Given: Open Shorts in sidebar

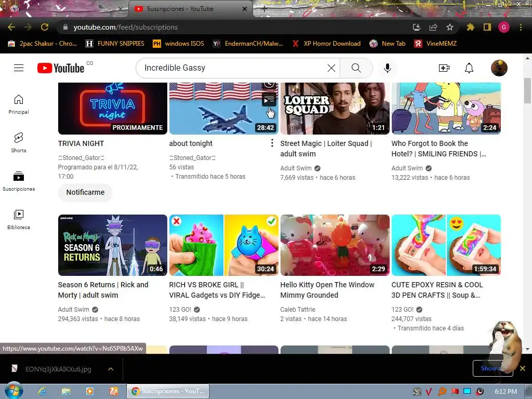Looking at the screenshot, I should [19, 143].
